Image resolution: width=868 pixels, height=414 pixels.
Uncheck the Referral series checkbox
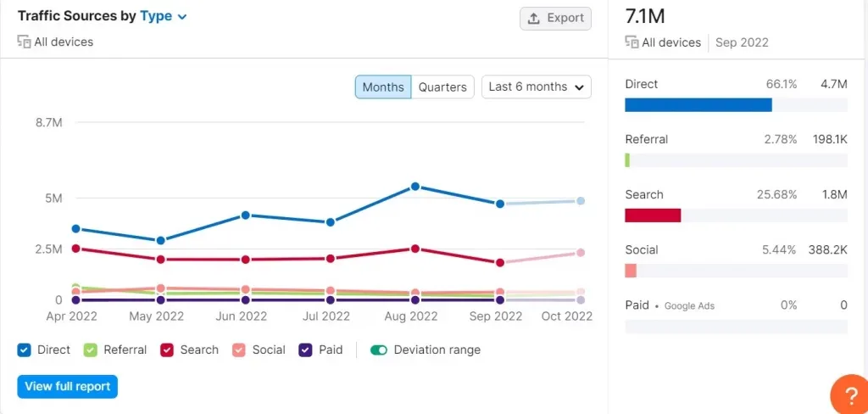[91, 350]
